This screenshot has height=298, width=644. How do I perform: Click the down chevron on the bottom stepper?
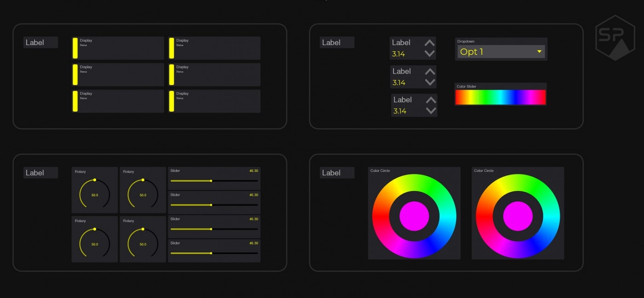click(x=431, y=111)
